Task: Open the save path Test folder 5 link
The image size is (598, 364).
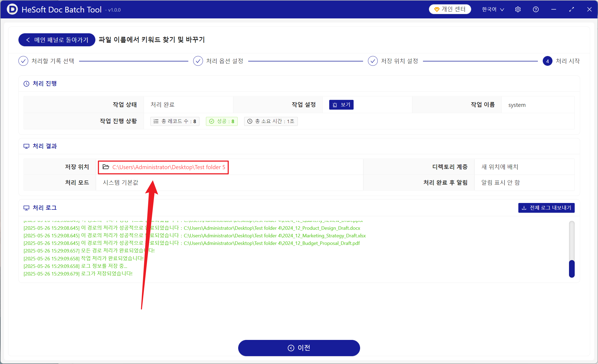Action: pos(169,167)
